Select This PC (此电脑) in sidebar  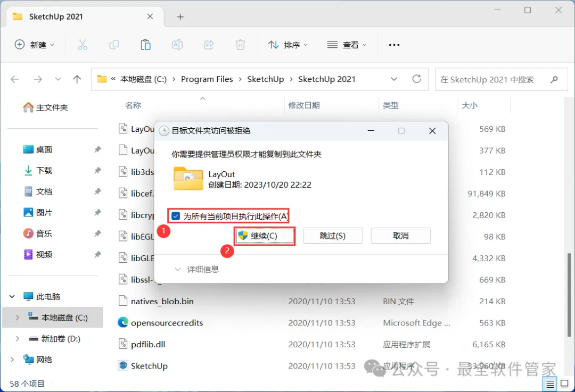coord(48,296)
